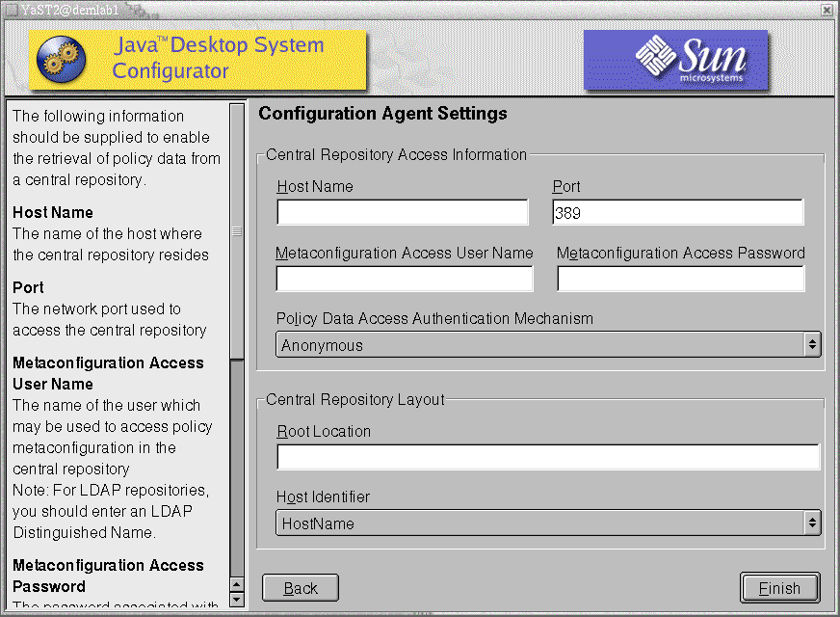Click the help panel scroll down arrow
This screenshot has width=840, height=617.
(236, 600)
